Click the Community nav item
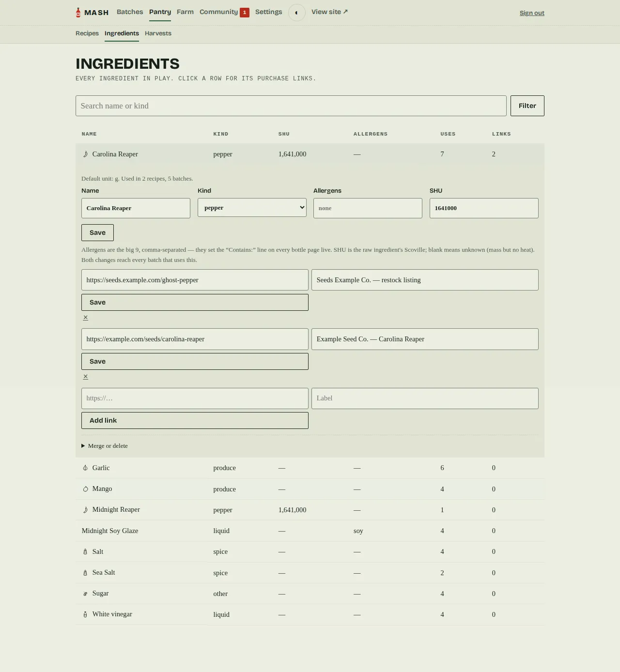 tap(218, 12)
